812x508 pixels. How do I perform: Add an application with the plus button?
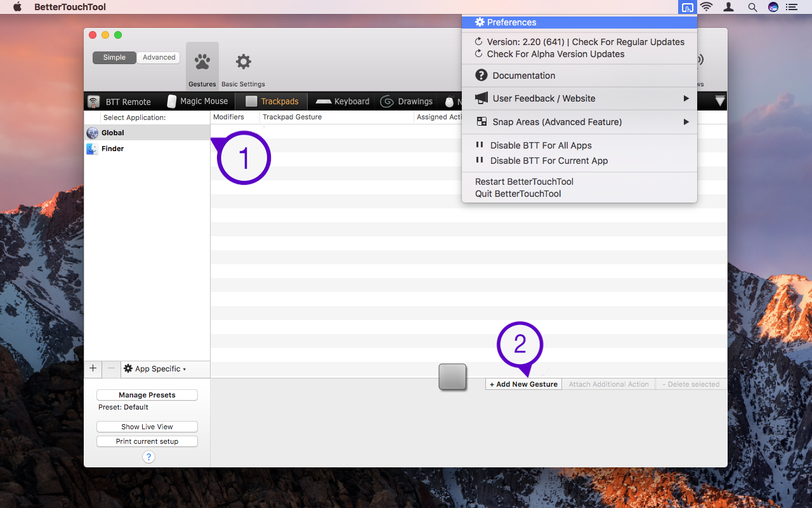tap(93, 368)
